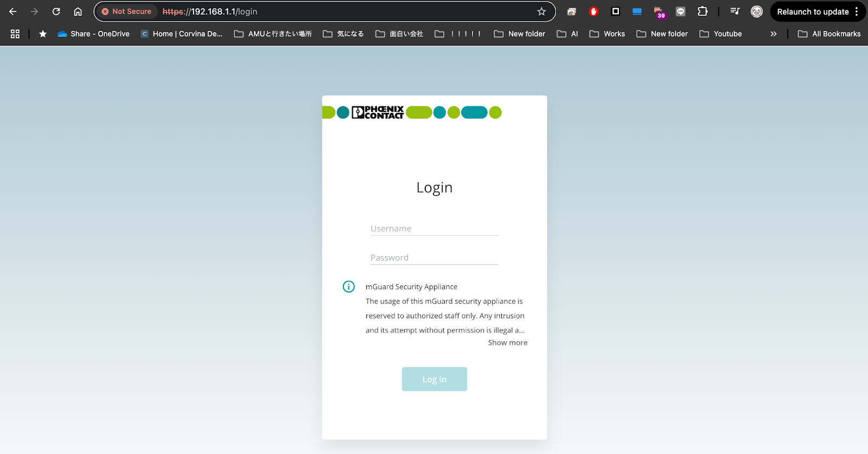Click the star bookmark shortcut in the bookmarks bar
The width and height of the screenshot is (868, 454).
43,34
